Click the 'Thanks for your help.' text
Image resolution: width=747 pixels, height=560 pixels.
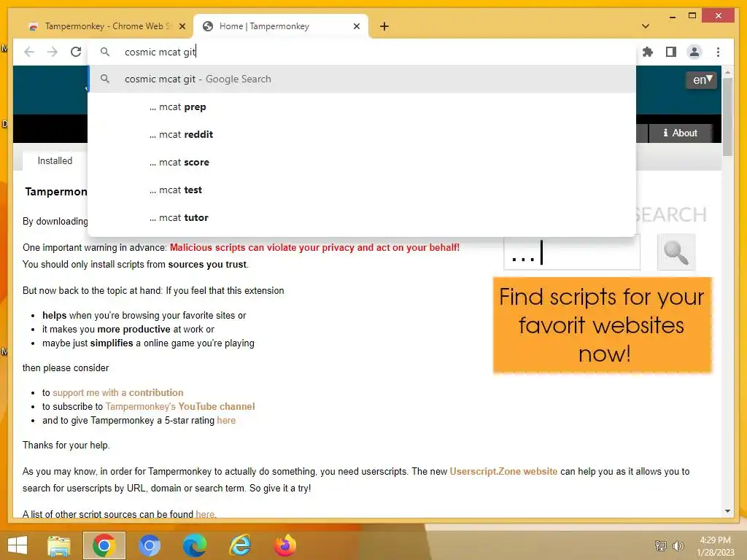[x=66, y=446]
